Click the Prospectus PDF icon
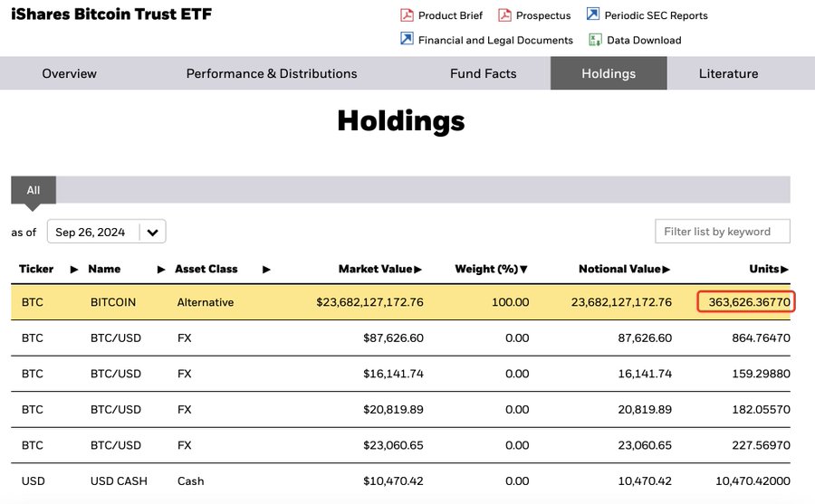 pos(504,15)
